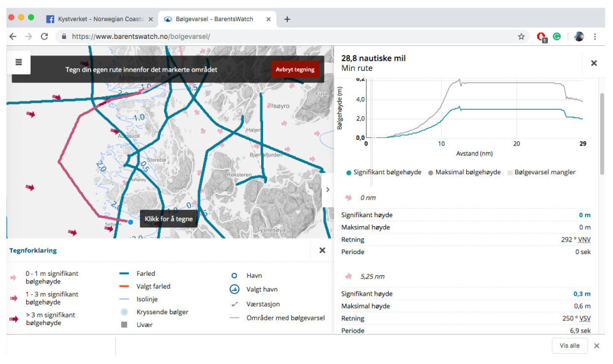The image size is (613, 364).
Task: Open the hamburger menu on the map
Action: click(19, 62)
